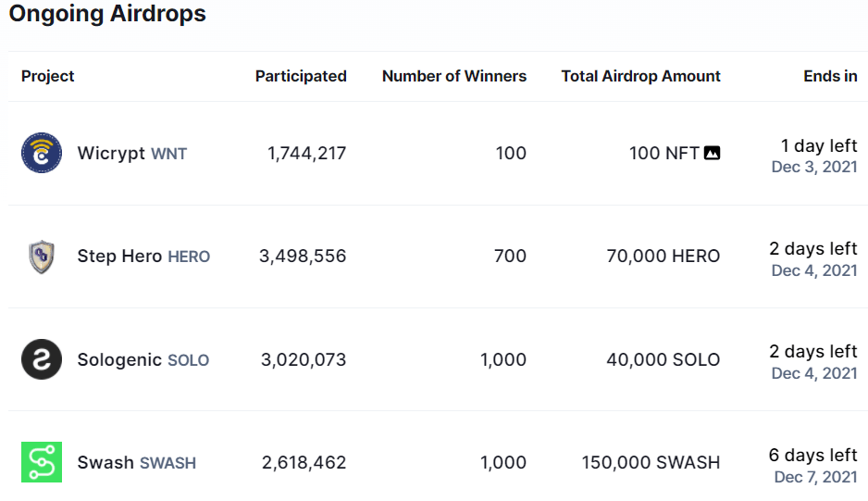Click the 70,000 HERO airdrop amount
868x501 pixels.
click(x=663, y=257)
